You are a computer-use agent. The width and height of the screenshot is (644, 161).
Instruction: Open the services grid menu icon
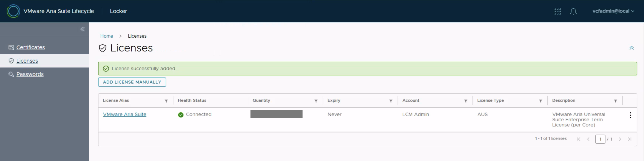[558, 11]
